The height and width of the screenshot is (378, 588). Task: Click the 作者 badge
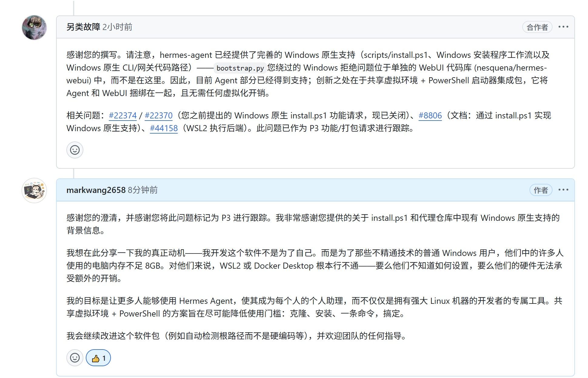pos(541,190)
